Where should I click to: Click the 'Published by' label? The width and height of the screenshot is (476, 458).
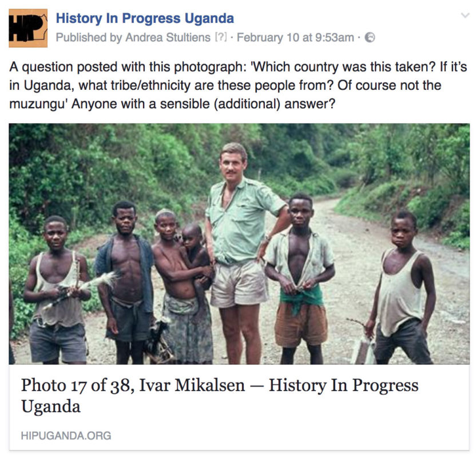point(89,38)
